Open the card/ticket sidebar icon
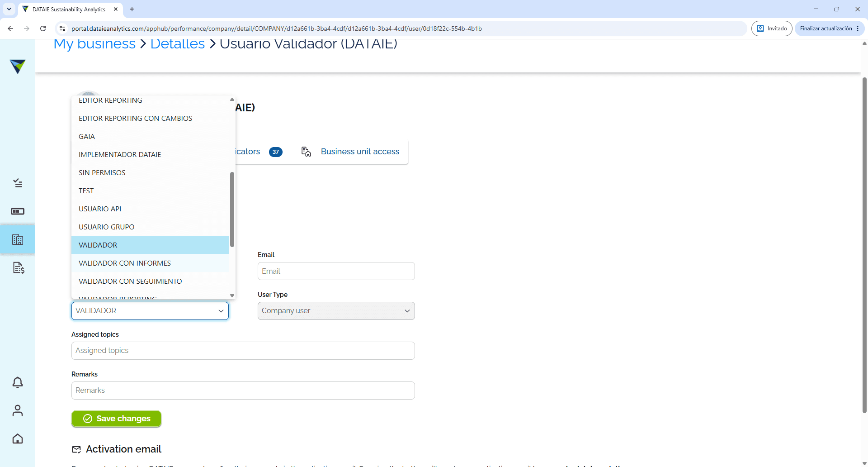868x467 pixels. (x=18, y=211)
